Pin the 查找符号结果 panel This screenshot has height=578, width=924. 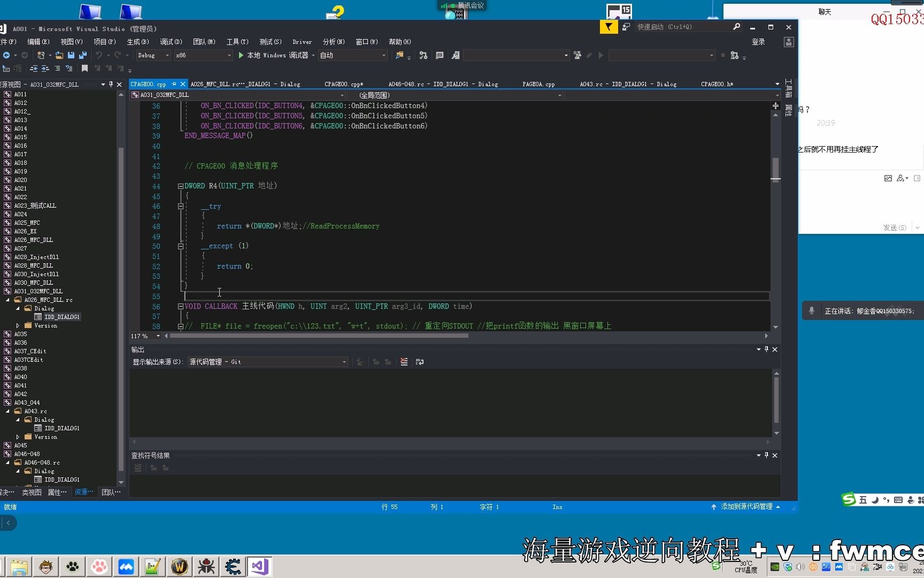766,455
